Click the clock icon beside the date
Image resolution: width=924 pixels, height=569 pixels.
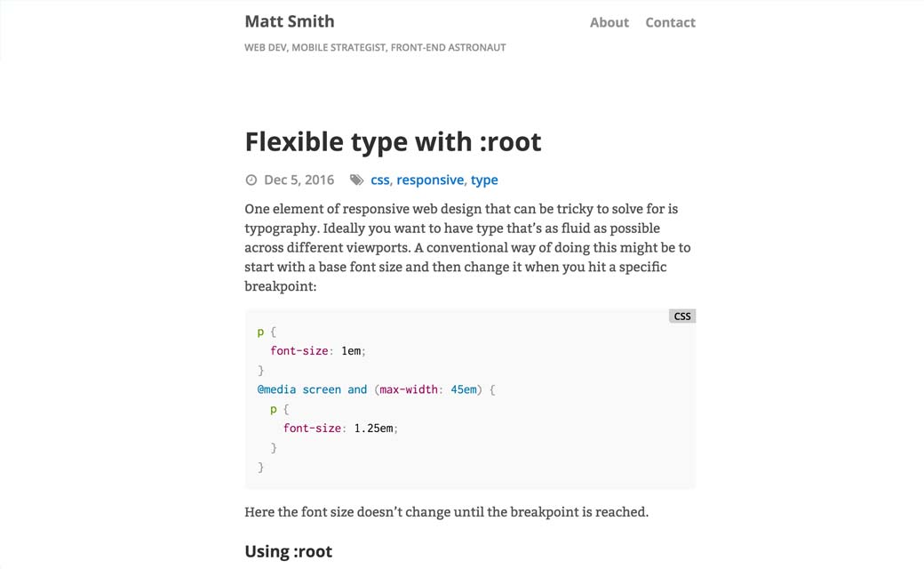click(x=251, y=180)
